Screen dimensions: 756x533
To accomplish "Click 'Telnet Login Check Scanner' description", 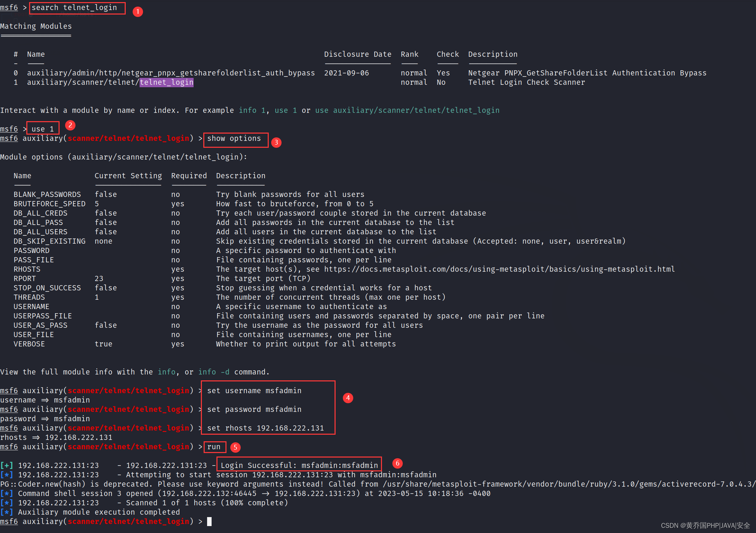I will pos(527,82).
